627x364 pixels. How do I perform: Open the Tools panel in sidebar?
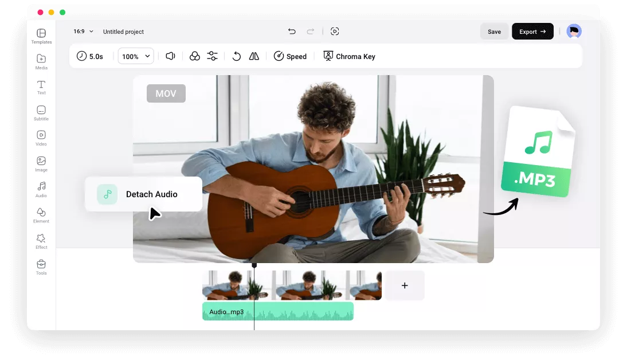pos(41,267)
